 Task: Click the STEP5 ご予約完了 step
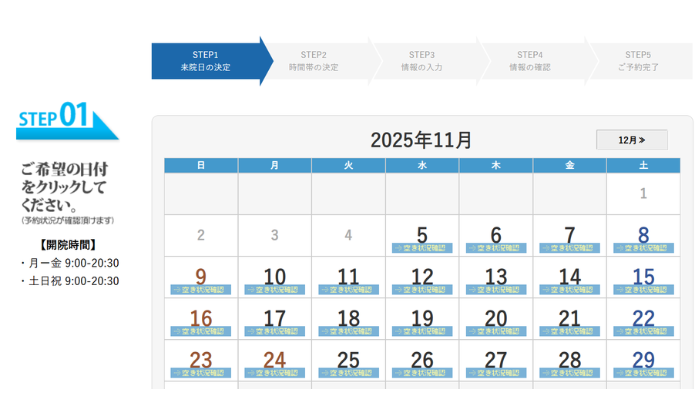[638, 60]
